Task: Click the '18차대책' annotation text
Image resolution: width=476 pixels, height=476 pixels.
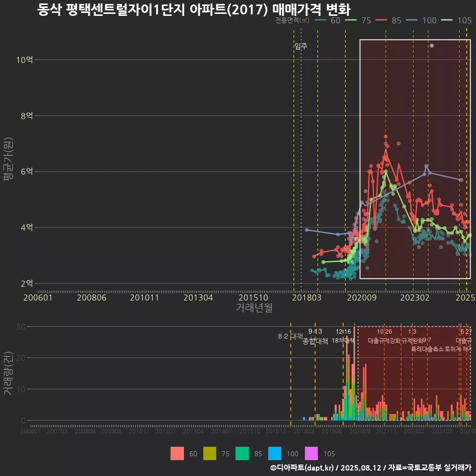Action: pos(343,340)
